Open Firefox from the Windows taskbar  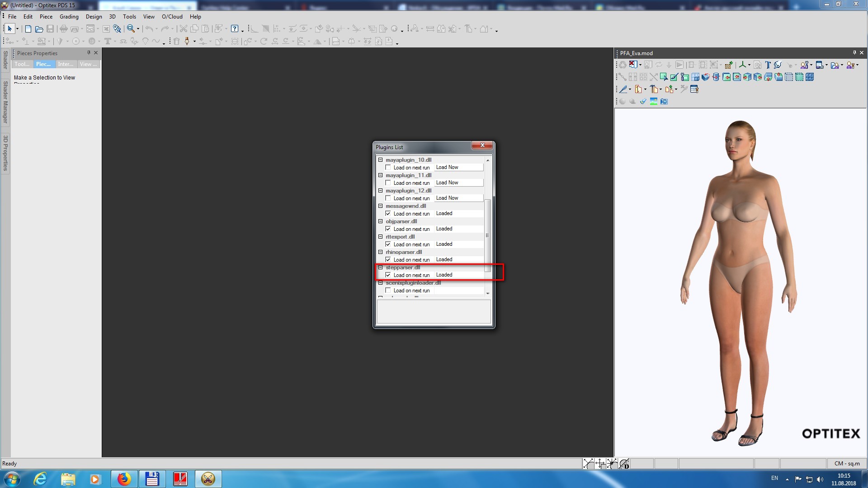click(123, 479)
